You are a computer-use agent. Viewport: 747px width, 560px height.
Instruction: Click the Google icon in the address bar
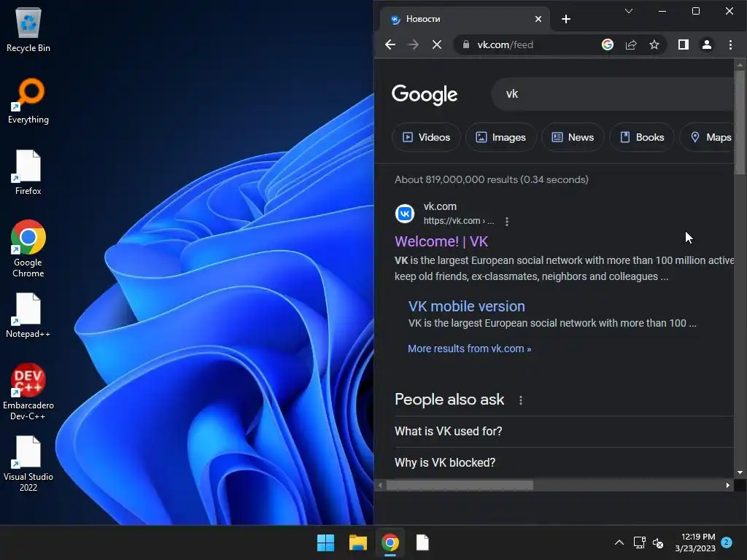(x=608, y=44)
